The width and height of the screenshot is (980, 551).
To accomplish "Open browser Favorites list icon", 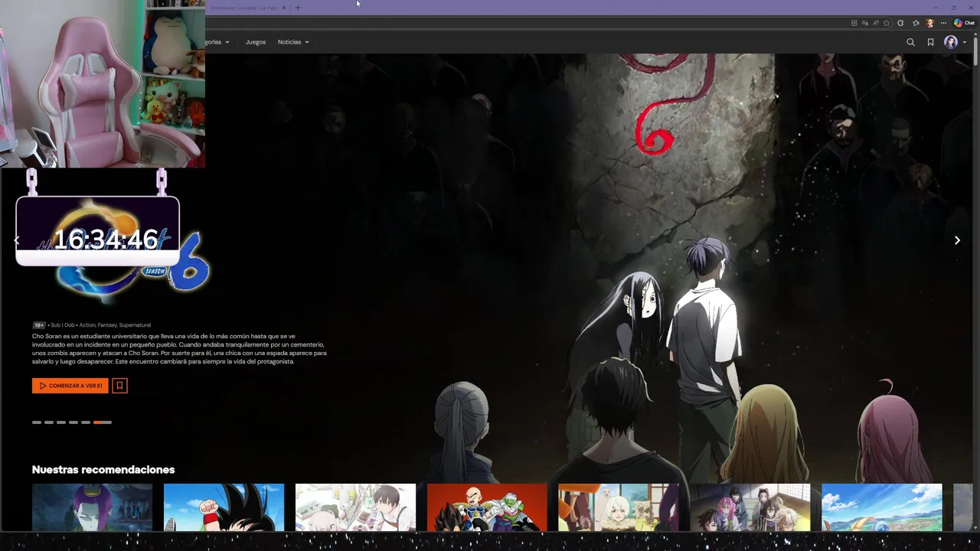I will 916,23.
